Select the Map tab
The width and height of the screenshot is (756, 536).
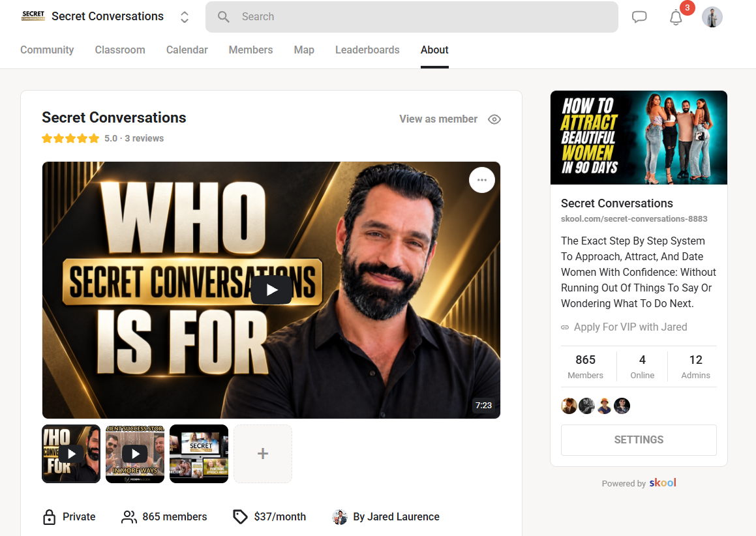304,50
